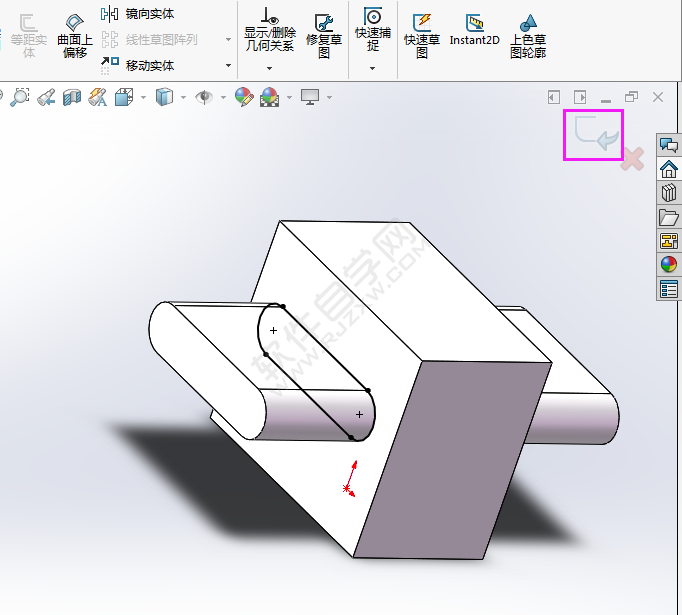Open the View Orientation dropdown arrow
Image resolution: width=682 pixels, height=615 pixels.
144,97
